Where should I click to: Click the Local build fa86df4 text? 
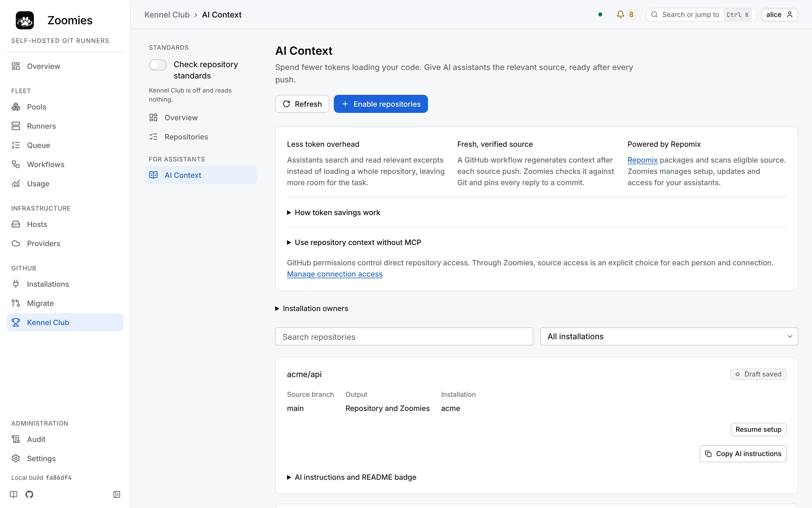click(41, 478)
